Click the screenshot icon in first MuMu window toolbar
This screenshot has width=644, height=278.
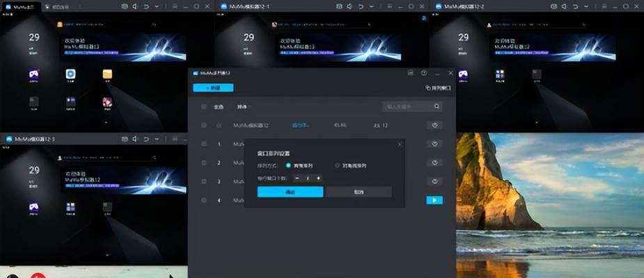[x=125, y=6]
